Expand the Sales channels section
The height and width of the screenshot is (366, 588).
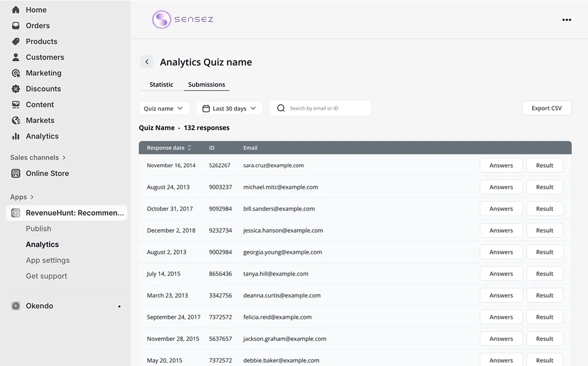point(38,157)
